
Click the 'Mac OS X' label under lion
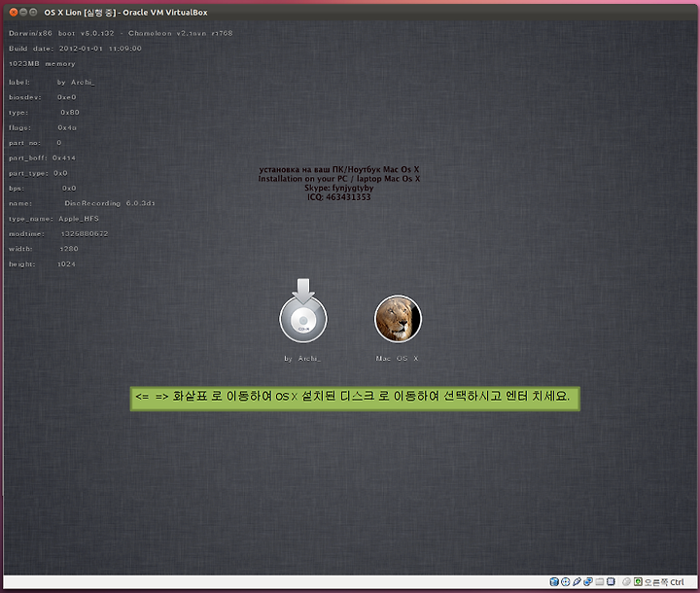(x=397, y=358)
